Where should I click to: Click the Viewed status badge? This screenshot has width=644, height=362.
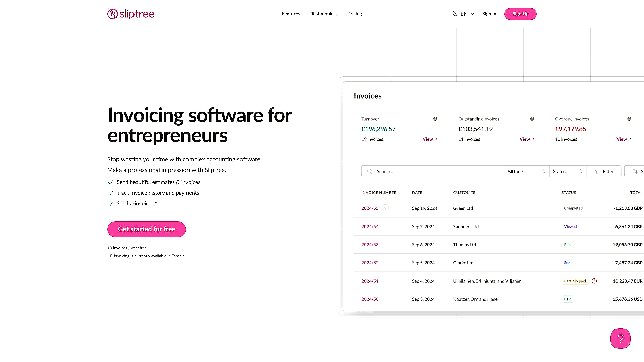pos(570,227)
